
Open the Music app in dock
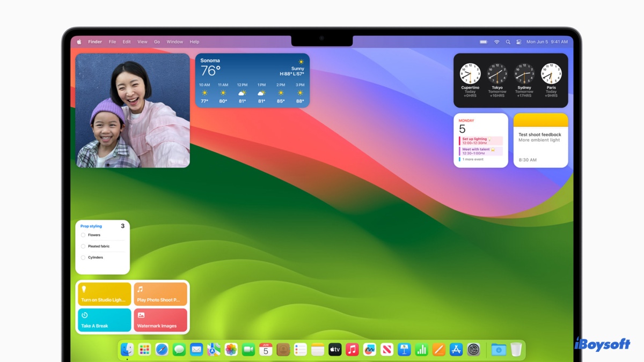pyautogui.click(x=352, y=350)
